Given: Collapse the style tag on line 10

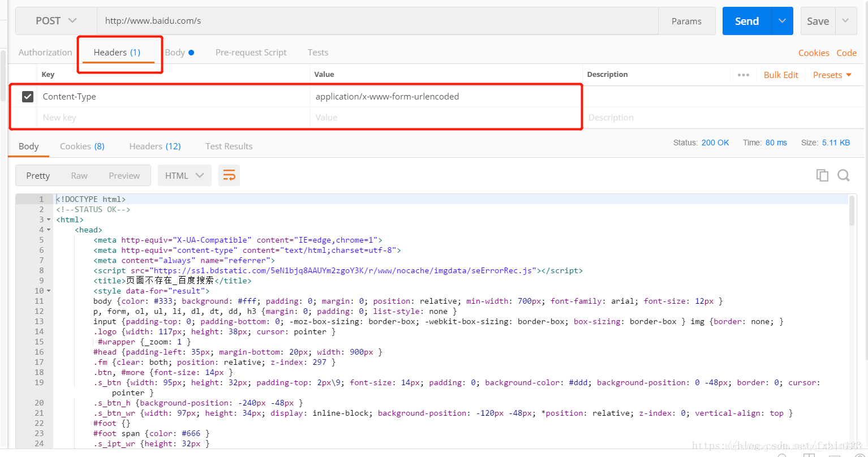Looking at the screenshot, I should point(49,291).
